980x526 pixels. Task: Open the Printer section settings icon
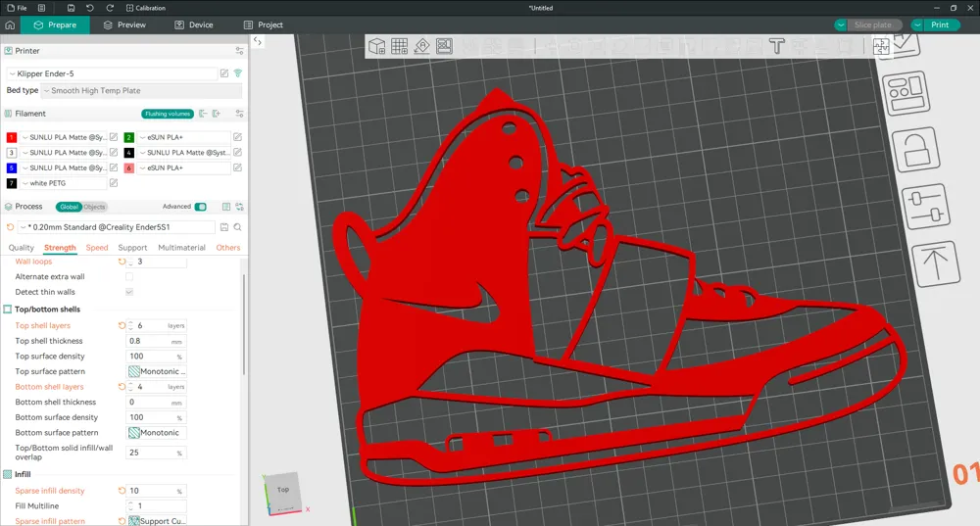click(x=239, y=51)
